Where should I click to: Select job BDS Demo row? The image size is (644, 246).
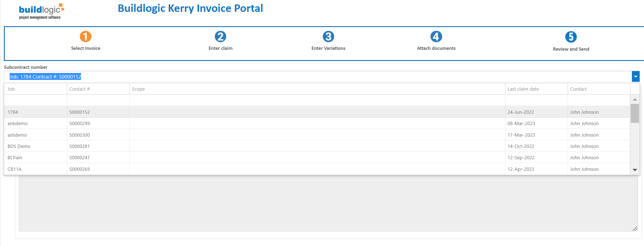point(317,146)
